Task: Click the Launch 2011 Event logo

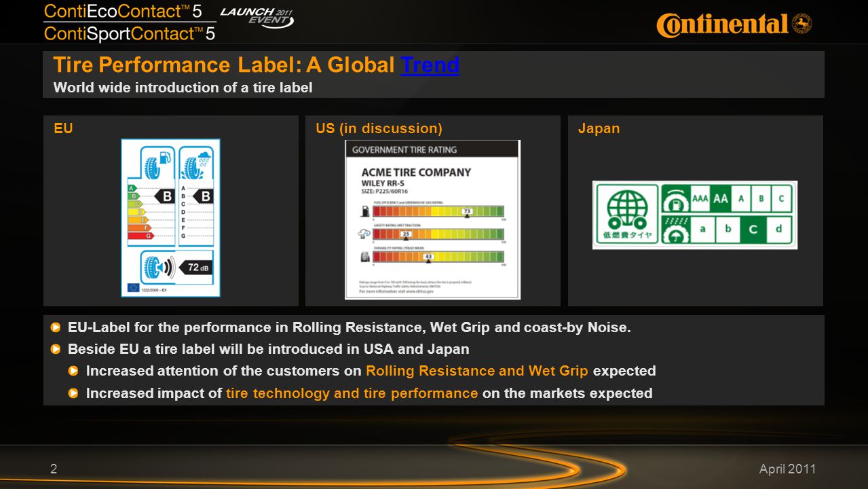Action: [x=258, y=18]
